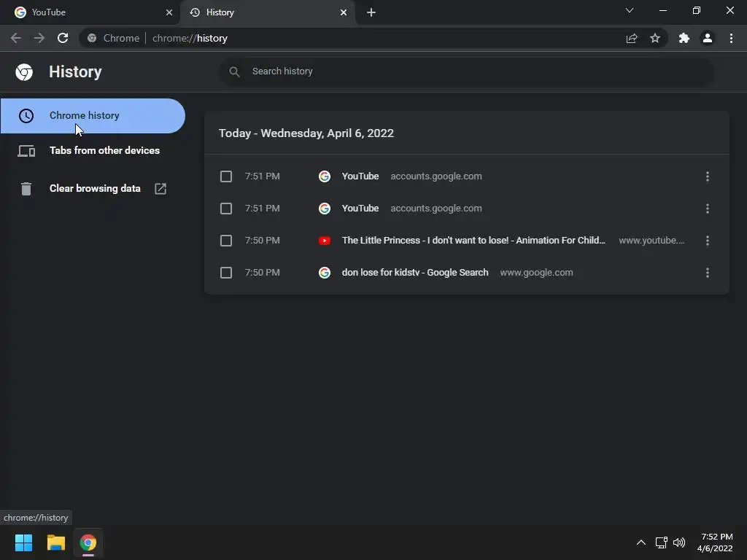Open actions menu for Little Princess entry

click(707, 241)
